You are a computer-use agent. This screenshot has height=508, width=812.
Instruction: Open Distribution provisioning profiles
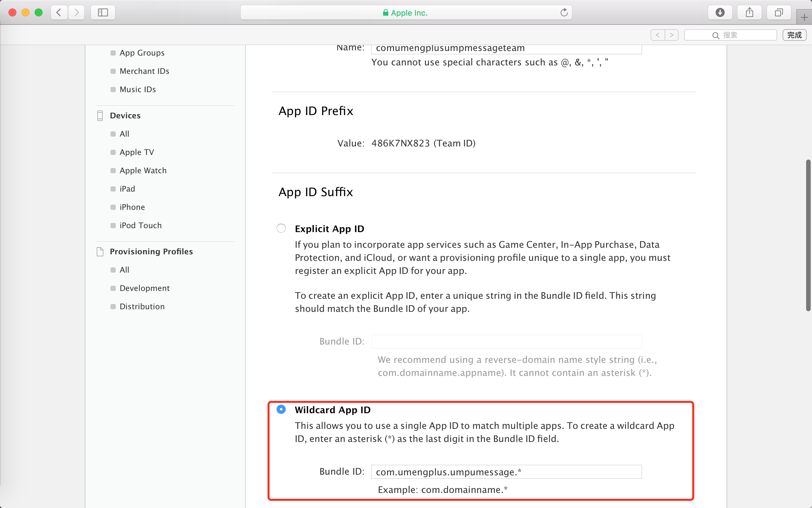click(142, 307)
